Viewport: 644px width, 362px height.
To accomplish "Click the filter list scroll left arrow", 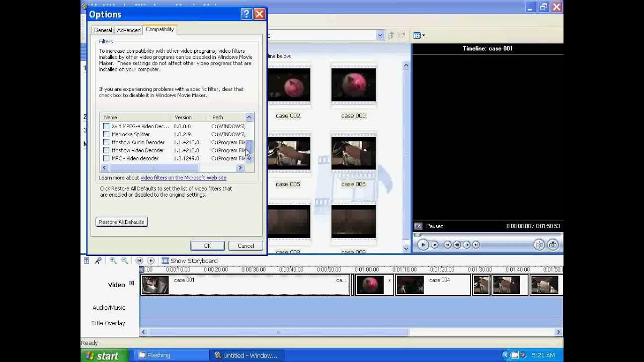I will pyautogui.click(x=104, y=168).
